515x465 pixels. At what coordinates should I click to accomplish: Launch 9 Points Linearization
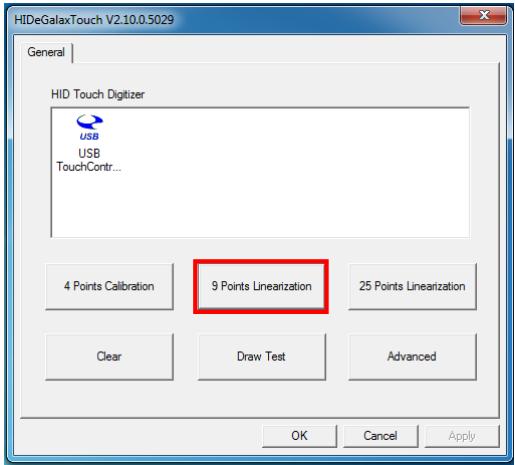coord(261,286)
